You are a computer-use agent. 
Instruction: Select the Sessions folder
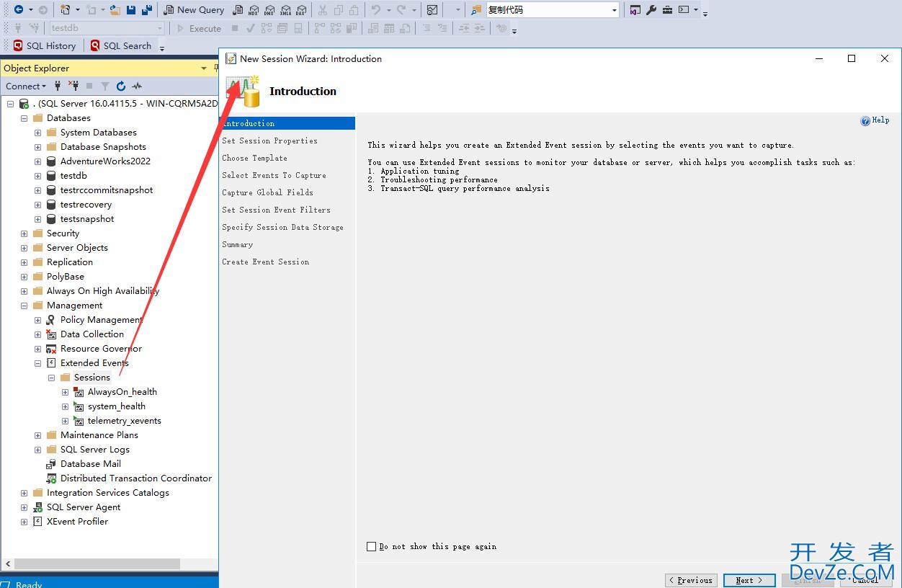(92, 378)
